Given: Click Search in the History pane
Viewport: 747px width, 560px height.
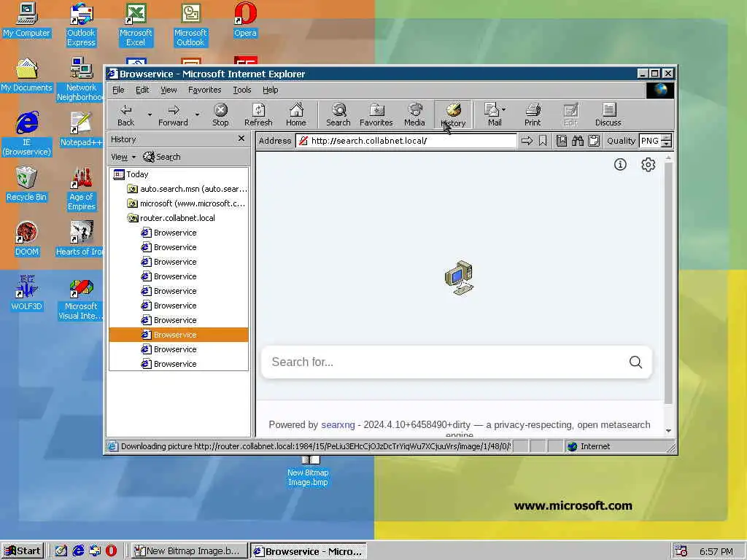Looking at the screenshot, I should [162, 157].
